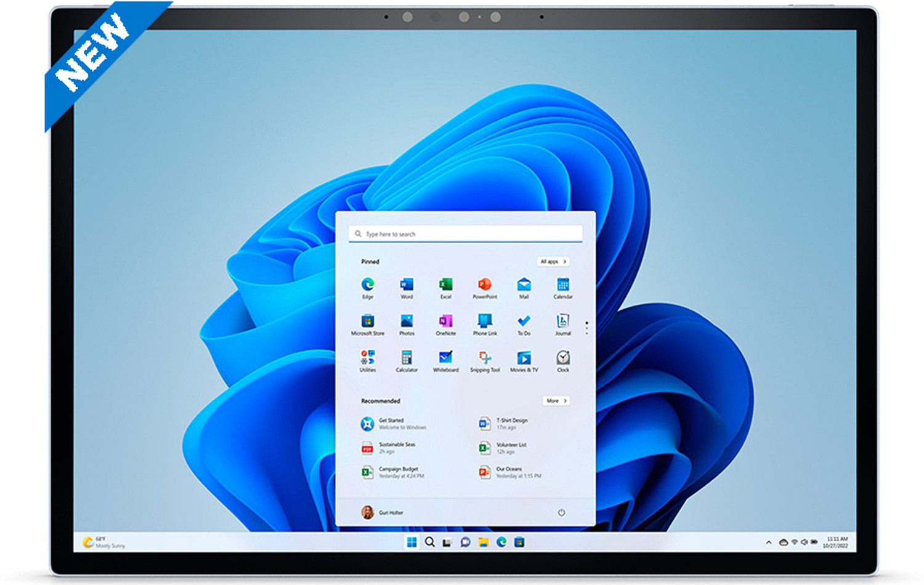The image size is (924, 585).
Task: Click the Type here to search field
Action: coord(466,234)
